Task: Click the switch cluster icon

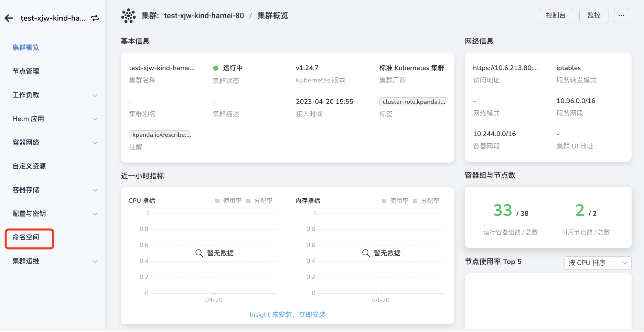Action: (x=95, y=18)
